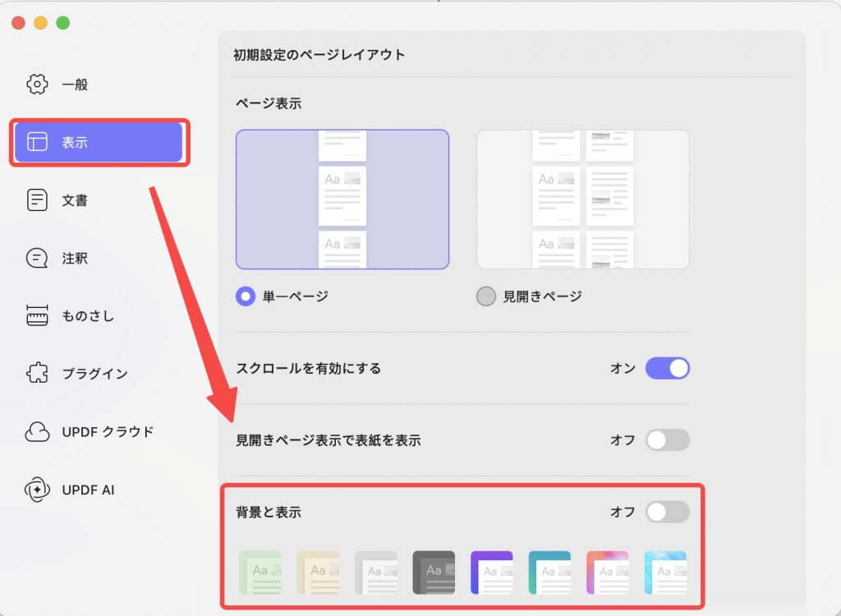Click the sparkle icon beside UPDF AI
841x616 pixels.
(x=37, y=490)
